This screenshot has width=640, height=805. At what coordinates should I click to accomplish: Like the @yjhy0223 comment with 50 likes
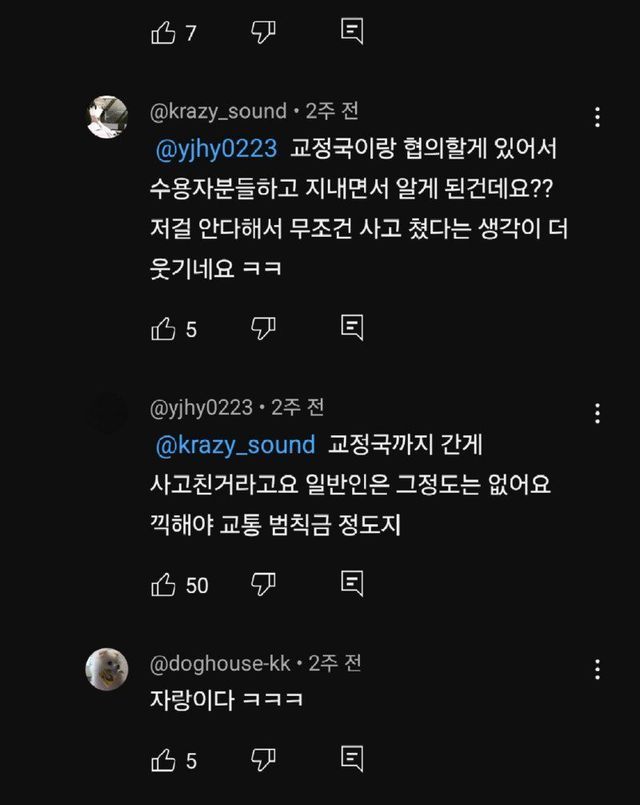[x=163, y=584]
